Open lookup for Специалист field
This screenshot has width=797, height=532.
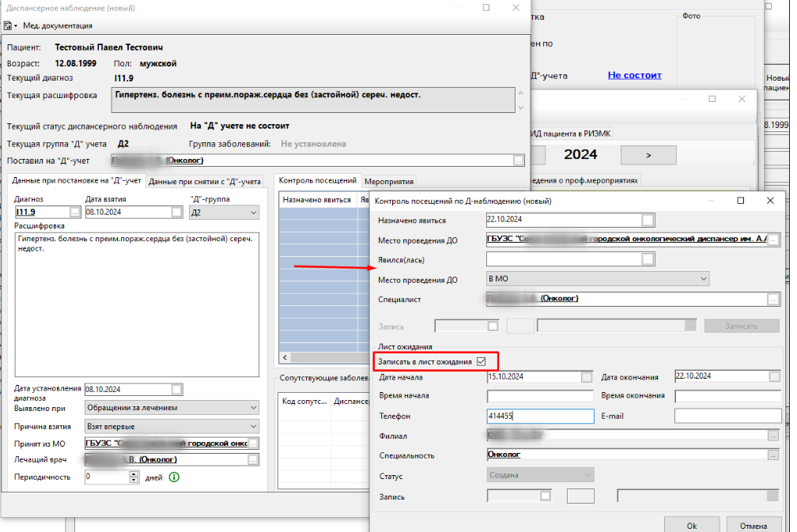(773, 300)
